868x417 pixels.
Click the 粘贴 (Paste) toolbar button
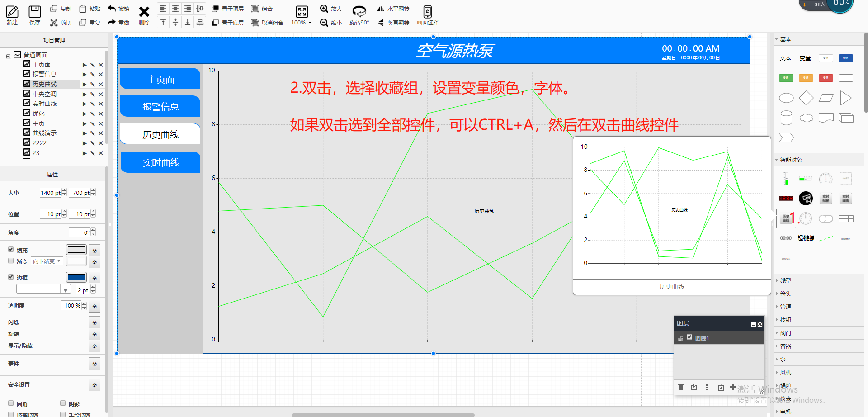[x=90, y=9]
